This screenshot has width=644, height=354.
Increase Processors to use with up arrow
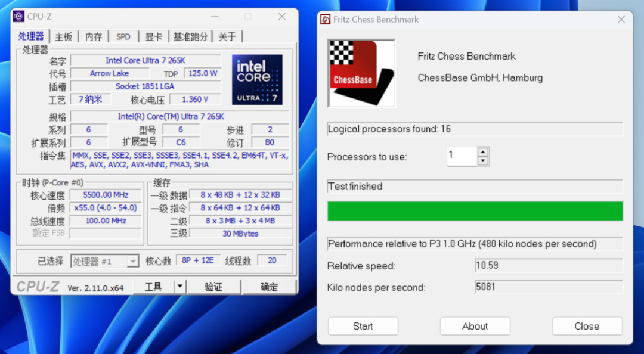click(483, 151)
